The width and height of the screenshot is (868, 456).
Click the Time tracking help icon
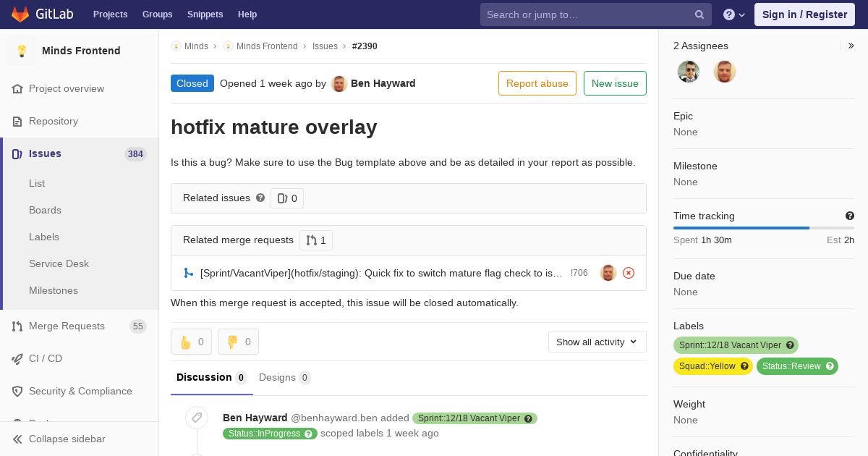pyautogui.click(x=850, y=216)
